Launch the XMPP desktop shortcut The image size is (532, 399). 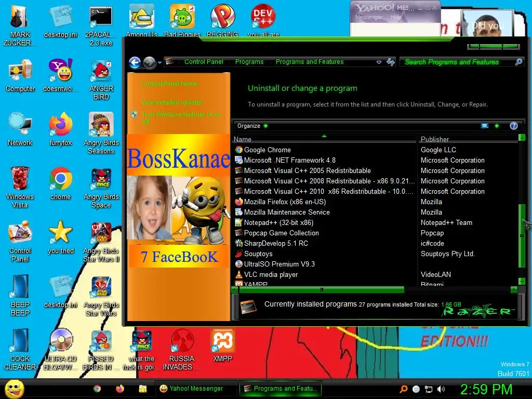222,345
